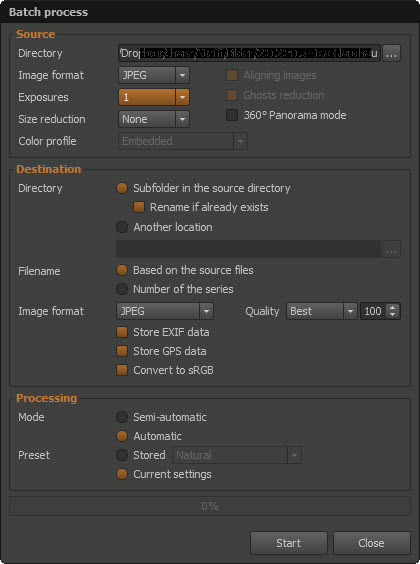Viewport: 420px width, 564px height.
Task: Open source directory browse button
Action: click(391, 54)
